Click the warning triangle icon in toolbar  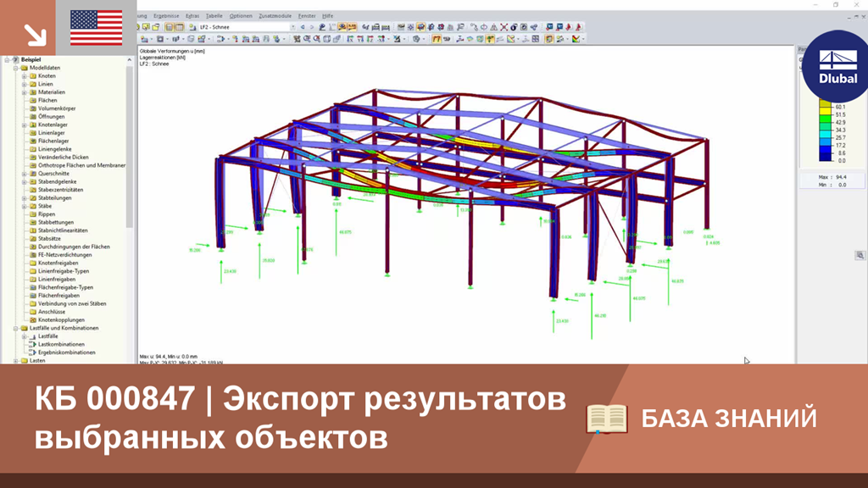tap(494, 27)
